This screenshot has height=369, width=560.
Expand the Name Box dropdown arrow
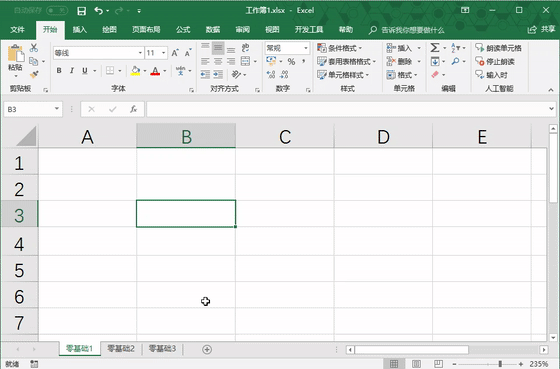click(x=56, y=109)
